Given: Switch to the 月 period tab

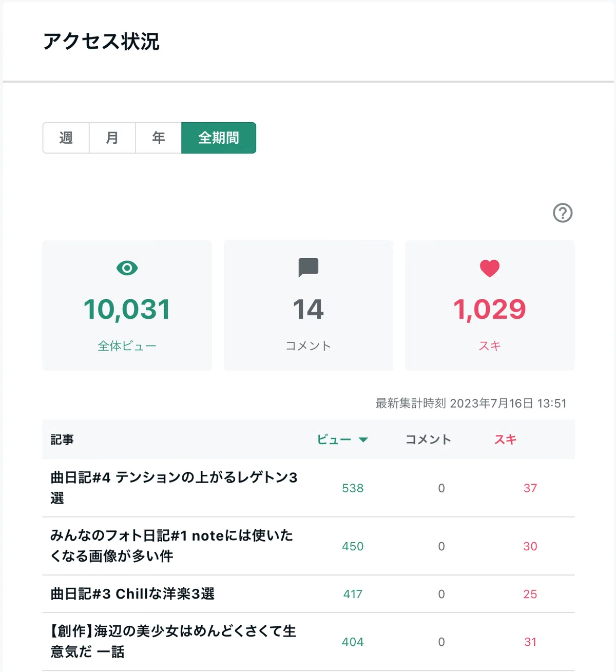Looking at the screenshot, I should pos(112,138).
